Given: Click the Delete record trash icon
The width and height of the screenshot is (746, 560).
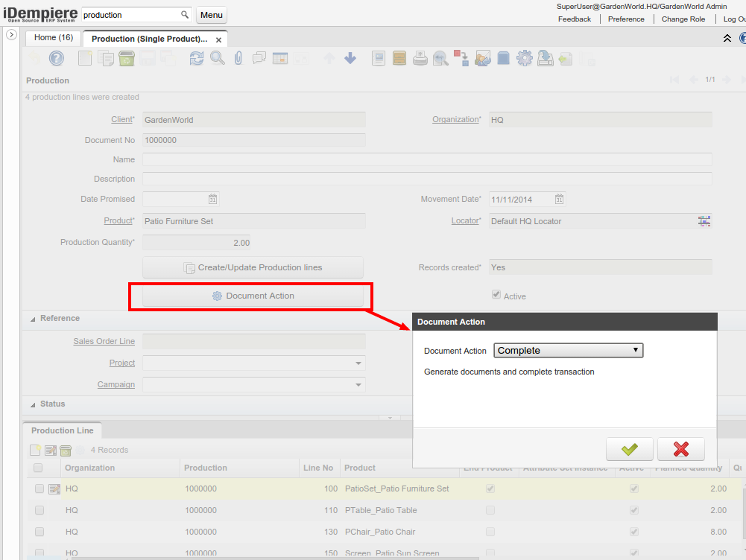Looking at the screenshot, I should click(127, 58).
